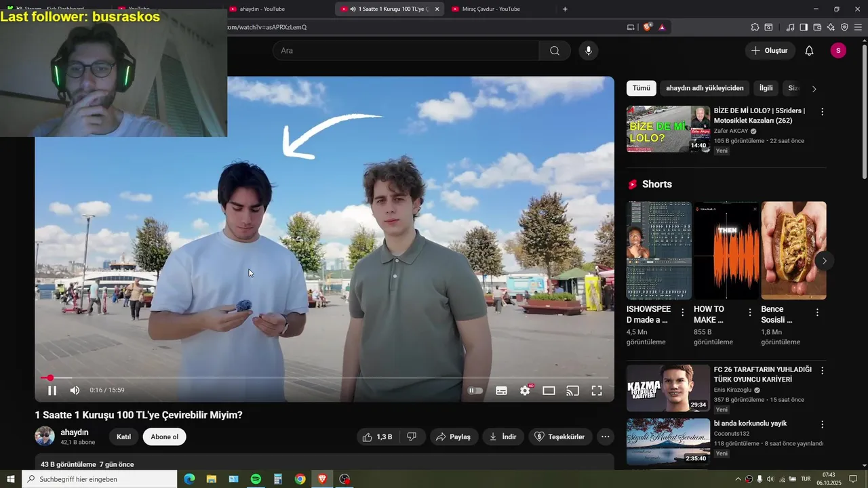The width and height of the screenshot is (868, 488).
Task: Open File Explorer from the taskbar
Action: pos(211,479)
